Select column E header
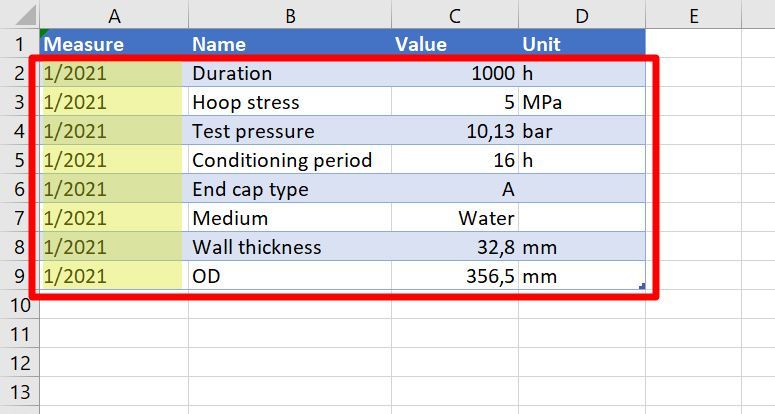Screen dimensions: 775x414 coord(693,14)
